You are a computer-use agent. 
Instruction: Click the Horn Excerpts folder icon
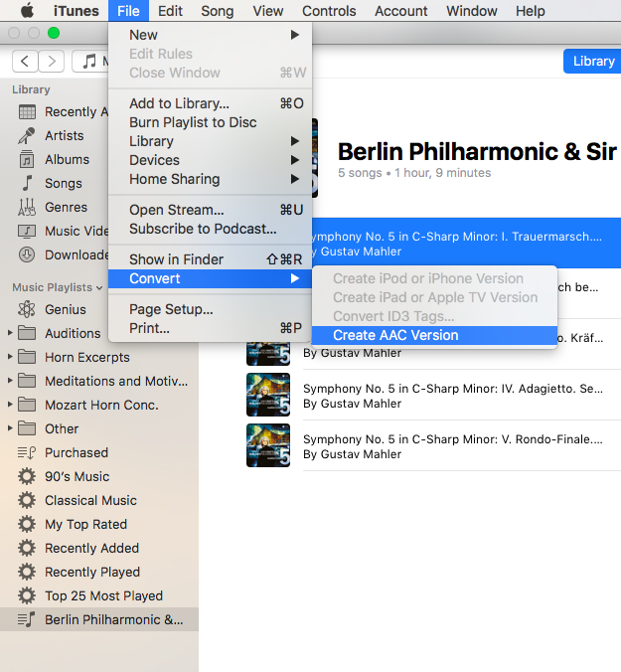point(27,357)
